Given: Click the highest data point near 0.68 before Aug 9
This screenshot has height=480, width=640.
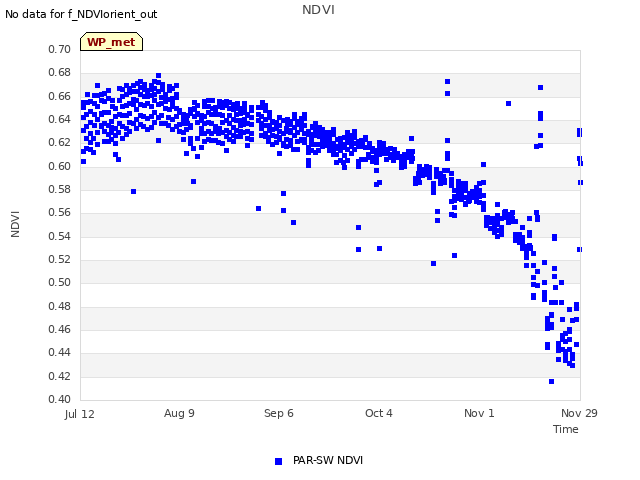Looking at the screenshot, I should (159, 76).
